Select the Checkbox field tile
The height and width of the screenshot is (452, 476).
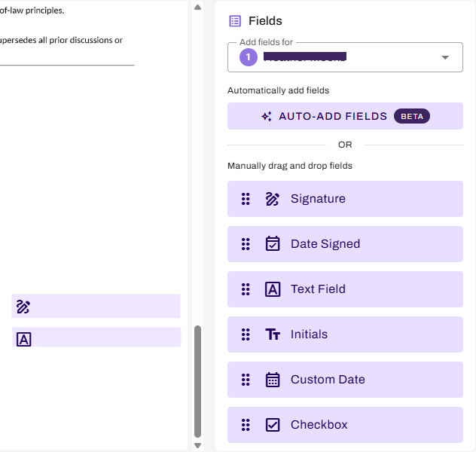pos(345,425)
